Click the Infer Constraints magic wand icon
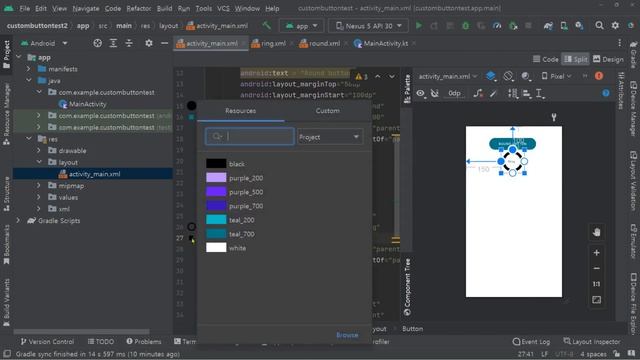 tap(493, 93)
